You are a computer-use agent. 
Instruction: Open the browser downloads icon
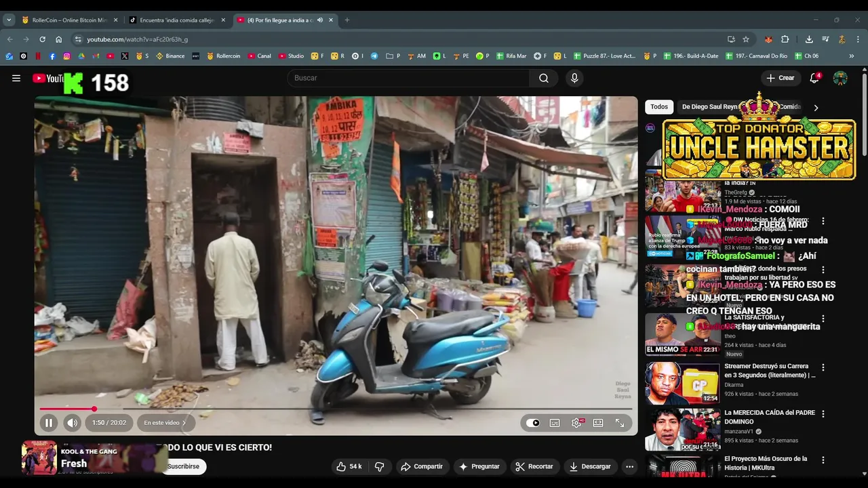809,39
